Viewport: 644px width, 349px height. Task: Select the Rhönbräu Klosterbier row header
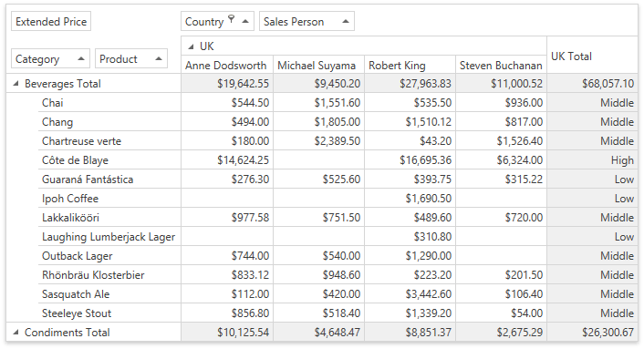click(x=109, y=275)
